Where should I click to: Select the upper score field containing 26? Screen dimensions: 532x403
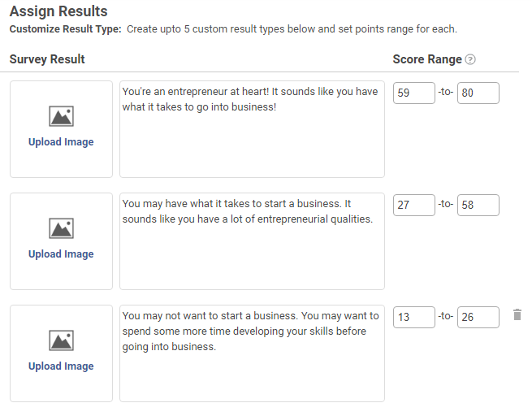[x=478, y=317]
